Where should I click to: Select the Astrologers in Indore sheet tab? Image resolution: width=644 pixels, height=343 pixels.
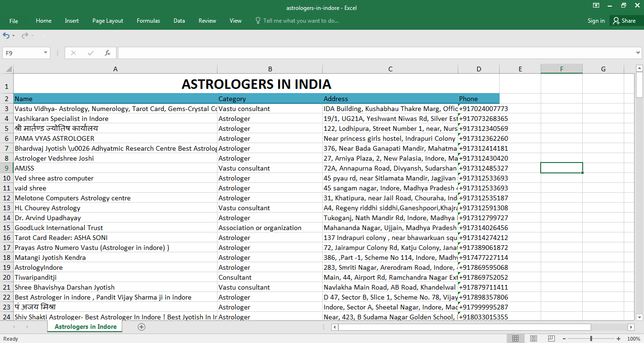85,327
